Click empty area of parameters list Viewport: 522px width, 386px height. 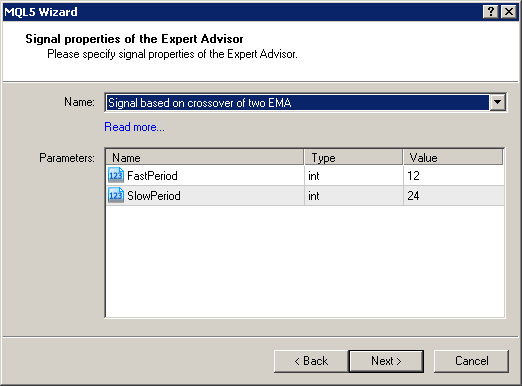click(305, 261)
